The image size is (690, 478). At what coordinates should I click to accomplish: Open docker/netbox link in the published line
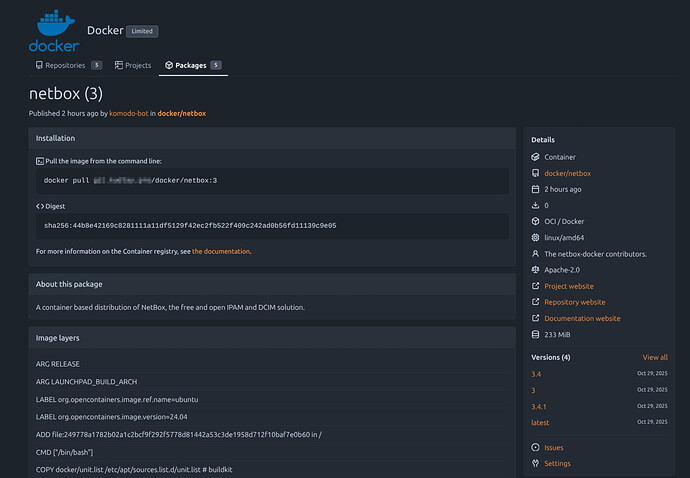pyautogui.click(x=182, y=113)
